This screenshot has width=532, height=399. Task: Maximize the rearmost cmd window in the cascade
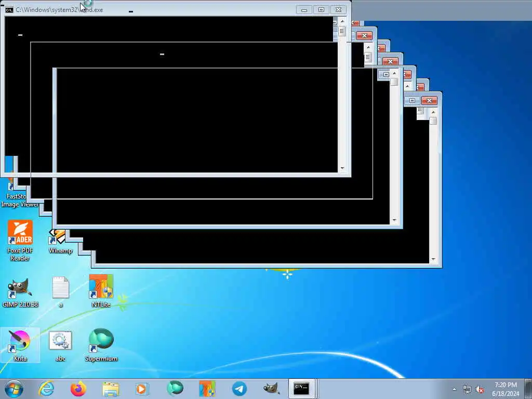click(412, 100)
